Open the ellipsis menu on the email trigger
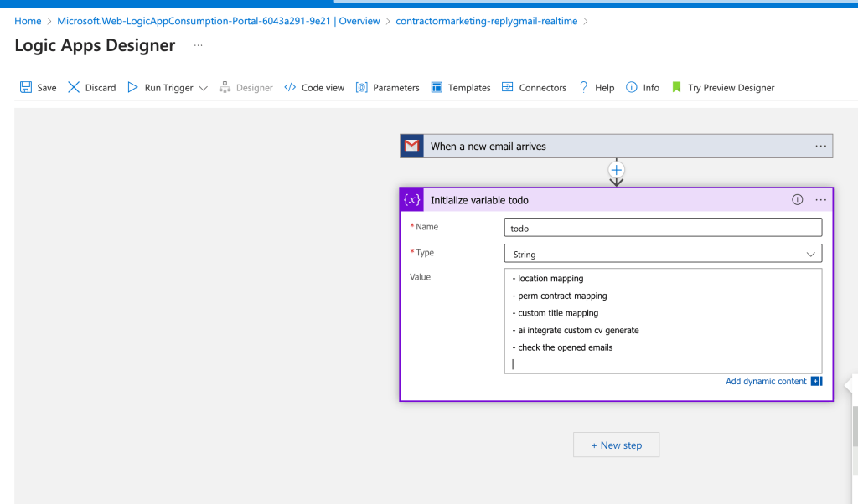This screenshot has width=858, height=504. click(x=821, y=146)
